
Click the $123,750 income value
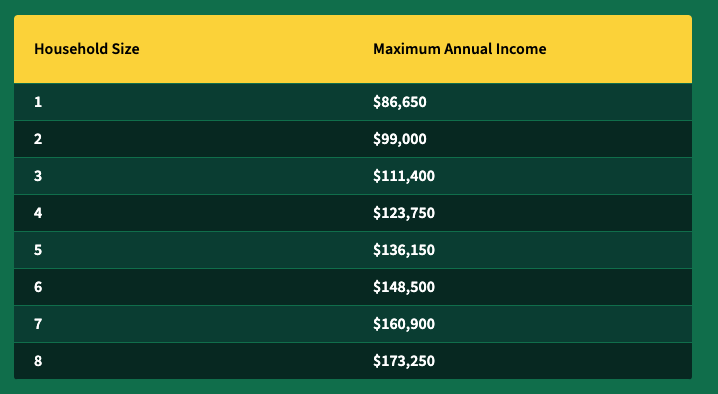tap(404, 213)
